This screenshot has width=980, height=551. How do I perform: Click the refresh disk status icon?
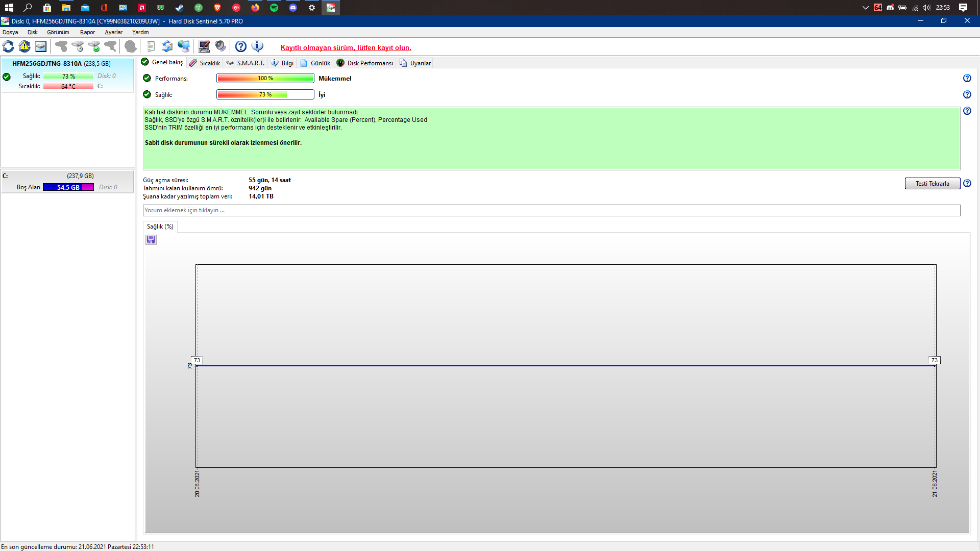pyautogui.click(x=8, y=46)
